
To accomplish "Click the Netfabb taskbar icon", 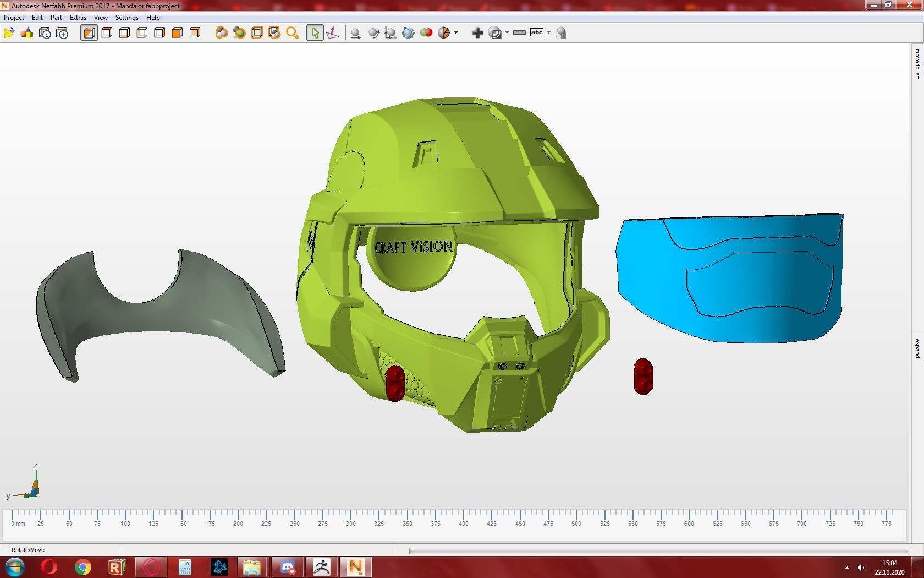I will pos(355,567).
